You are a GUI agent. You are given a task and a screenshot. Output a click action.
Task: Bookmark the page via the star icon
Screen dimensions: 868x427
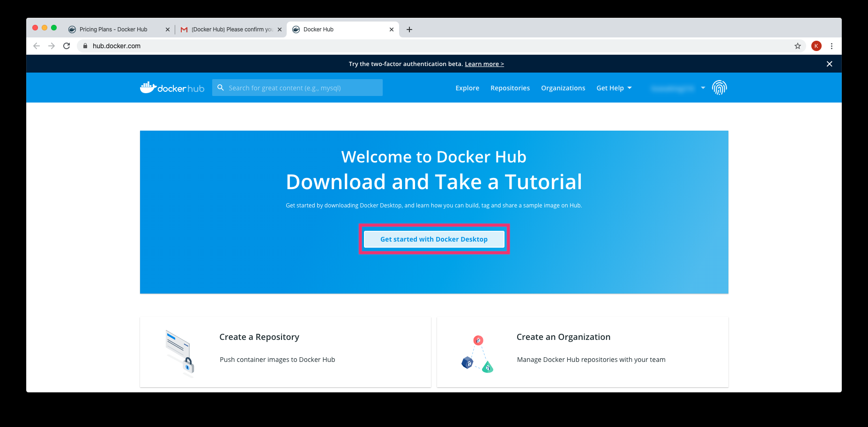click(798, 46)
